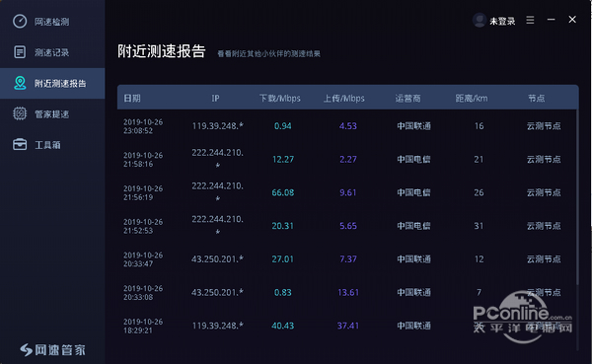Click the upload value 13.61
The width and height of the screenshot is (592, 364).
click(348, 292)
